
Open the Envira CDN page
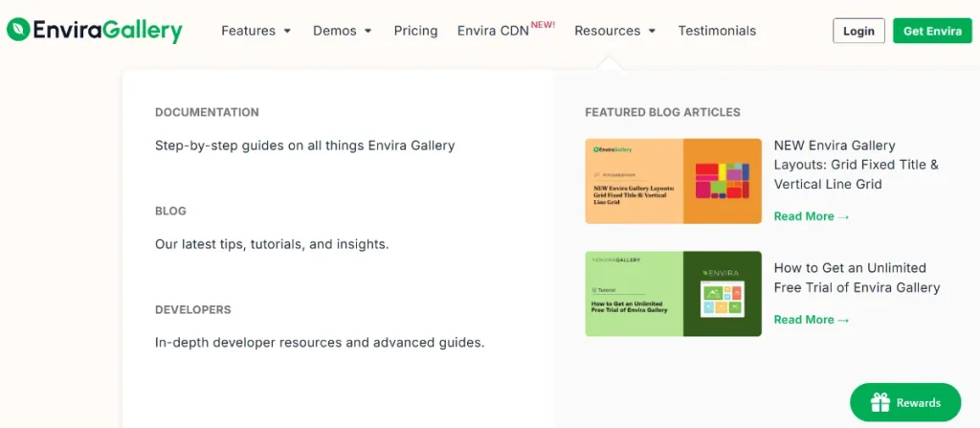coord(493,31)
